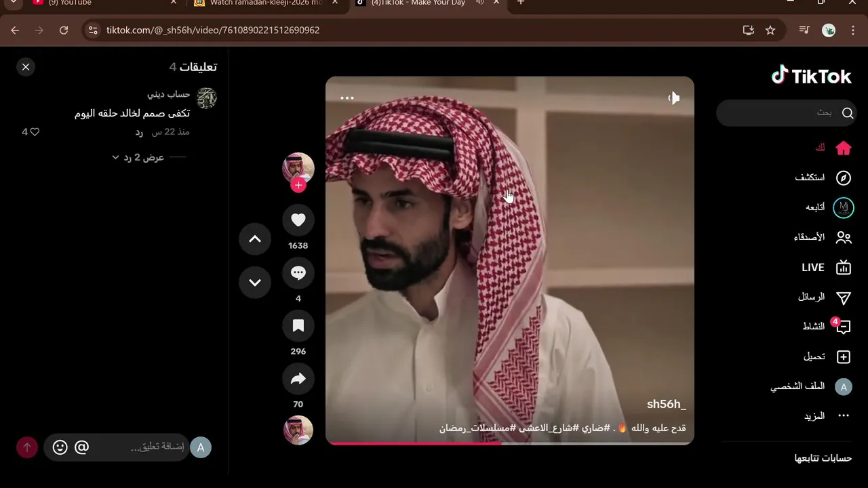This screenshot has height=488, width=868.
Task: Open a new browser tab
Action: pos(521,3)
